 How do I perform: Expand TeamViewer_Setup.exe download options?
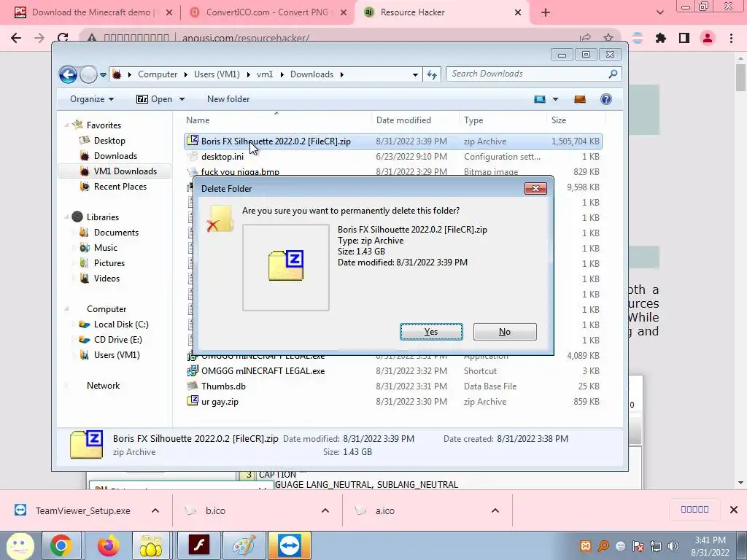(x=155, y=510)
